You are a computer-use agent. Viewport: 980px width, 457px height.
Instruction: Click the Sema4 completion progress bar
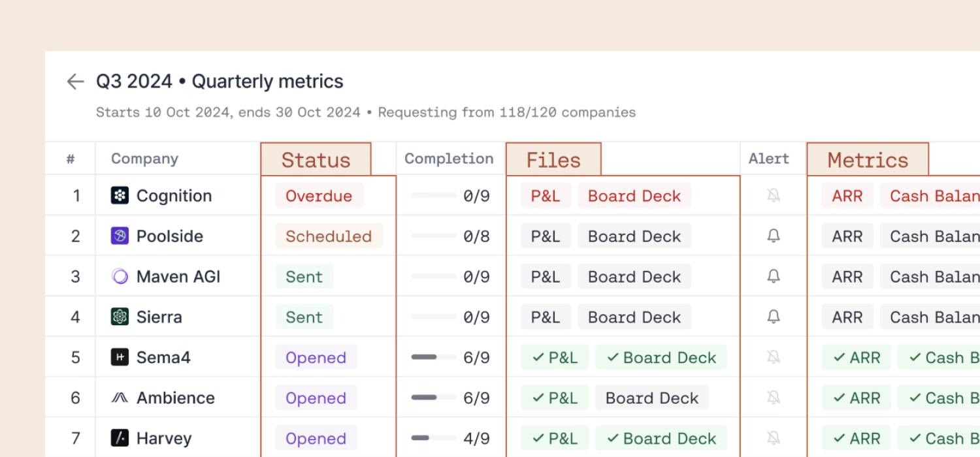(x=434, y=357)
